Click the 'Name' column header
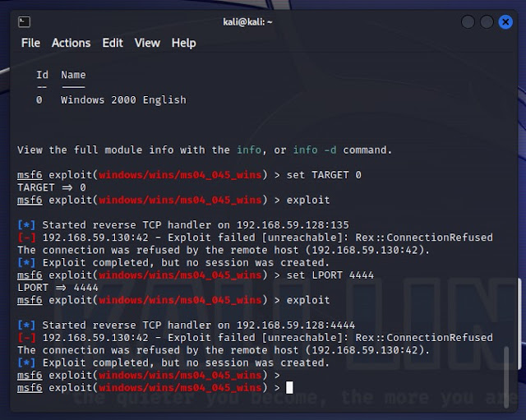The height and width of the screenshot is (420, 526). [x=73, y=75]
